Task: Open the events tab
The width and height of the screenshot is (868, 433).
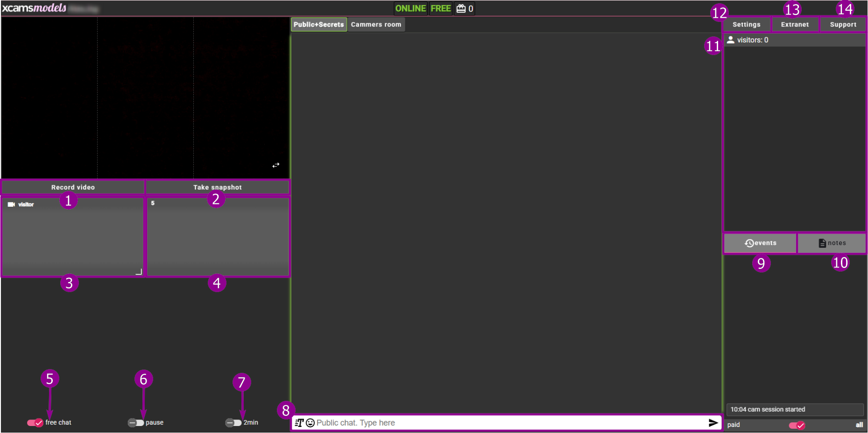Action: (x=760, y=243)
